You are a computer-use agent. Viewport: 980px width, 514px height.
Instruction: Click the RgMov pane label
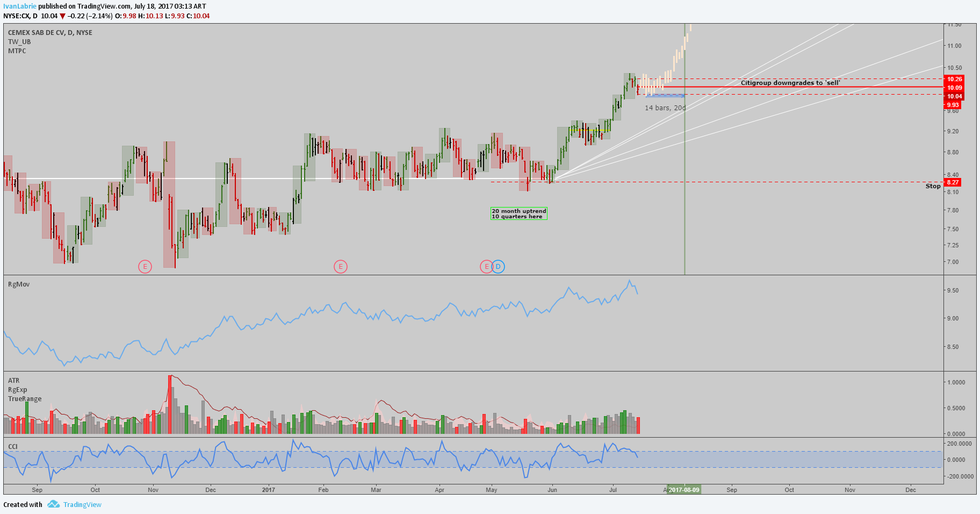coord(19,284)
